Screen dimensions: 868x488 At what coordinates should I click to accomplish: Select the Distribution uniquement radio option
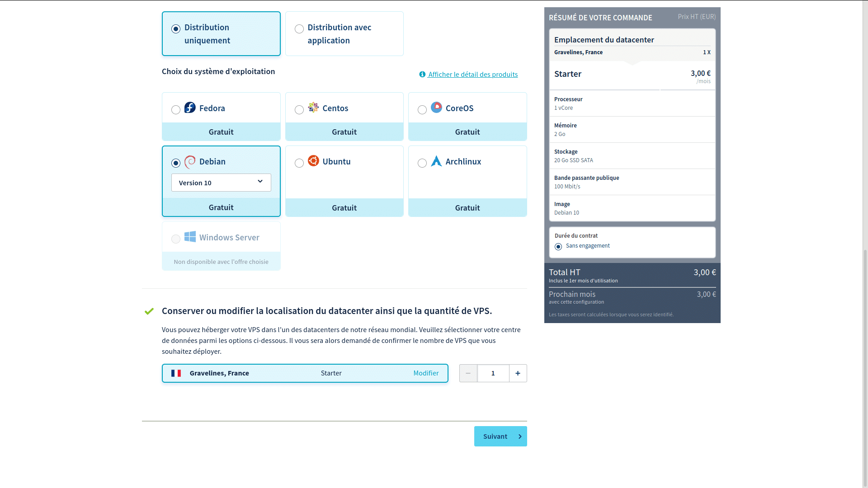point(176,29)
